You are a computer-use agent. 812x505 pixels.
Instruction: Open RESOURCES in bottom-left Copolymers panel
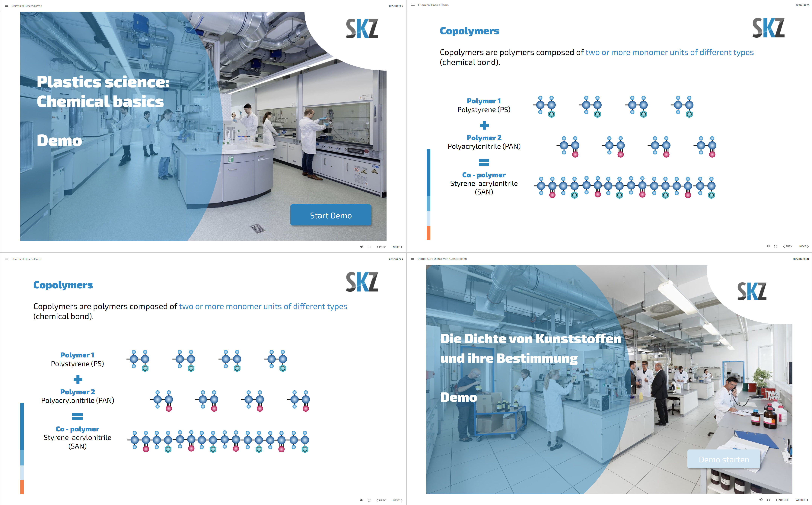tap(396, 259)
